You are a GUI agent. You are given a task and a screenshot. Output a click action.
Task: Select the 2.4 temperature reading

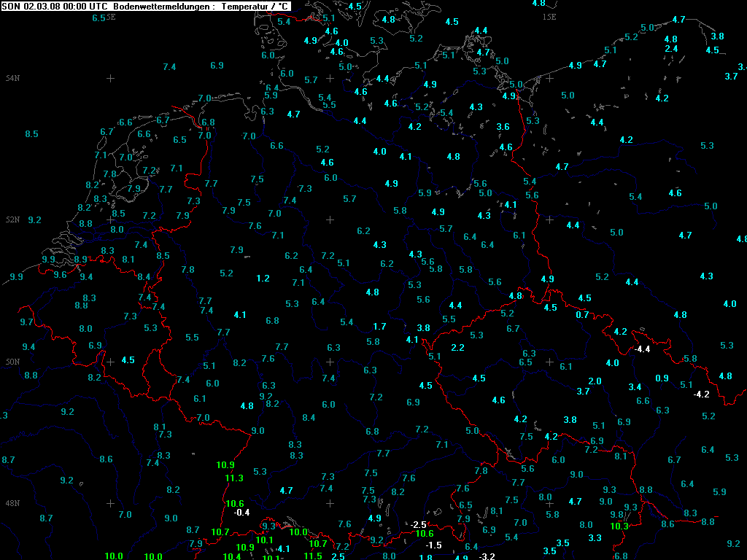671,49
